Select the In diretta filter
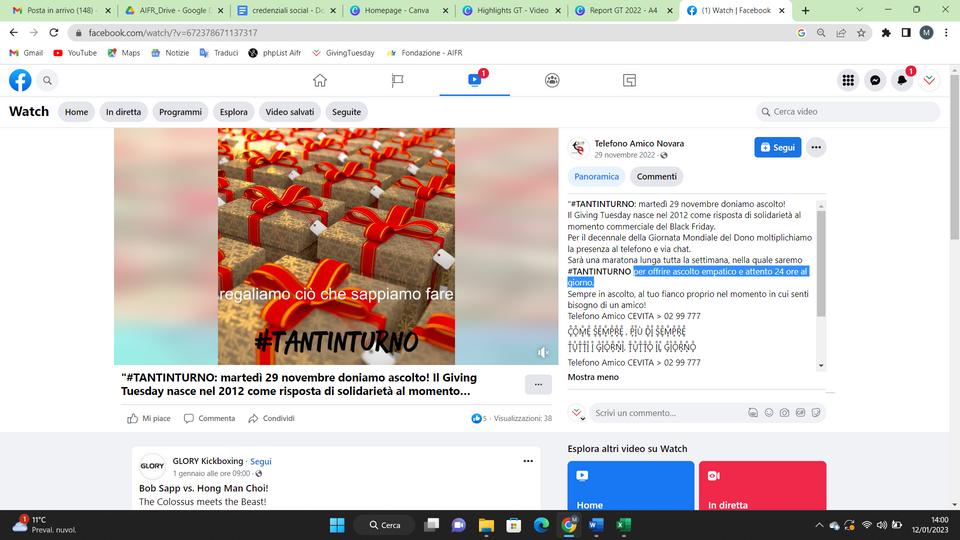The image size is (960, 540). (x=123, y=112)
